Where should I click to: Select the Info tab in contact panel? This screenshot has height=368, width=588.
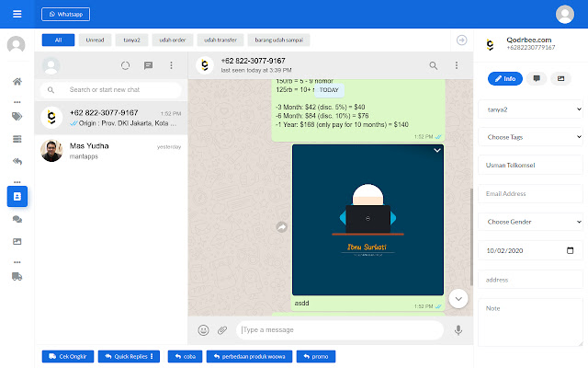coord(505,78)
